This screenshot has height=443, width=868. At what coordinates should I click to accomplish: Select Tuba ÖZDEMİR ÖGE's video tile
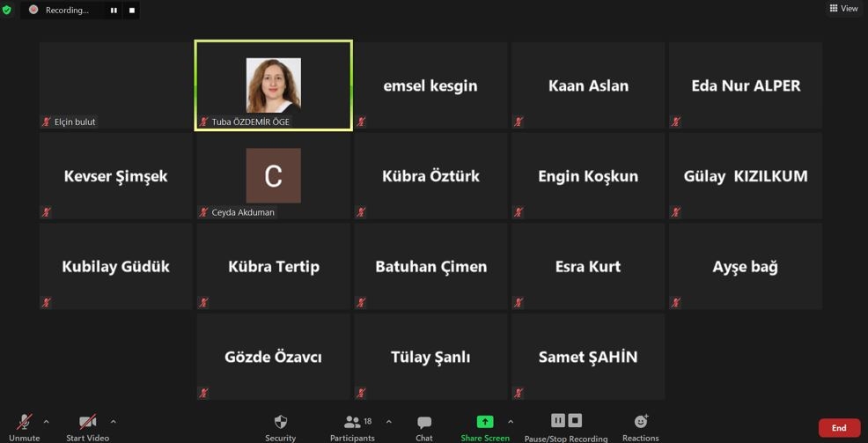click(x=274, y=85)
